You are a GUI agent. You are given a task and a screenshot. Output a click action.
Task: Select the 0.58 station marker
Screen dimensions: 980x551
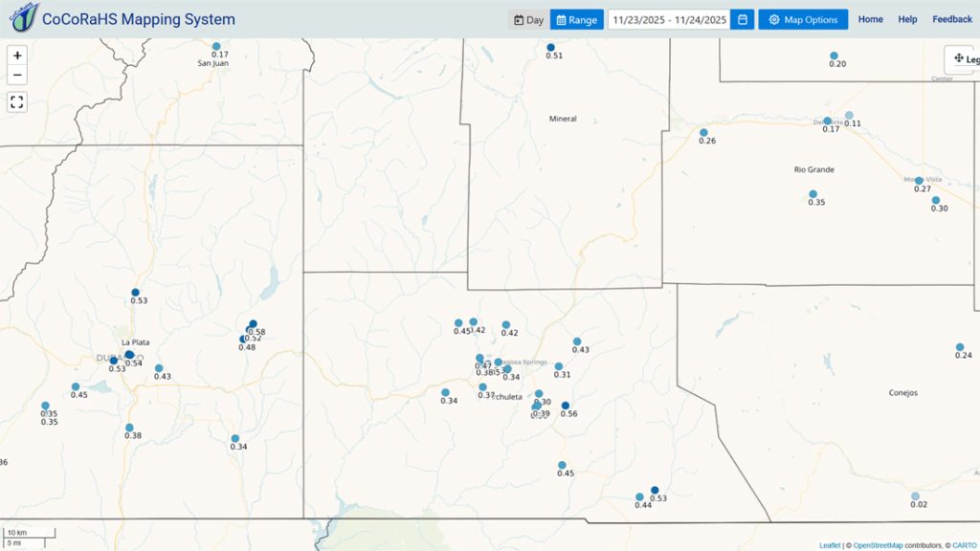tap(253, 324)
